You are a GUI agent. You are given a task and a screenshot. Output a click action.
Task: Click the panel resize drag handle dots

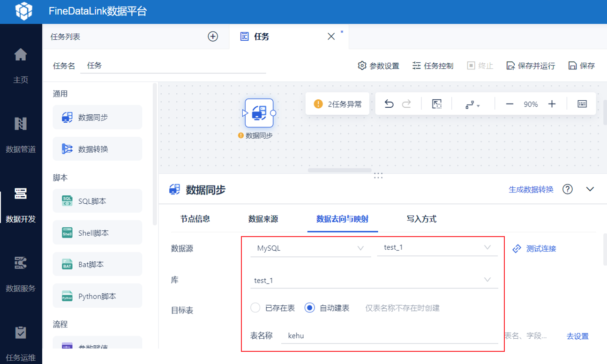click(378, 176)
